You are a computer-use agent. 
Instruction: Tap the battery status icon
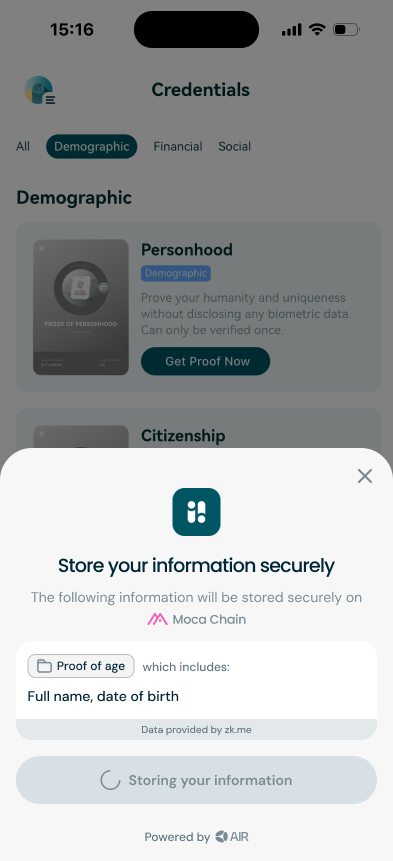point(346,29)
